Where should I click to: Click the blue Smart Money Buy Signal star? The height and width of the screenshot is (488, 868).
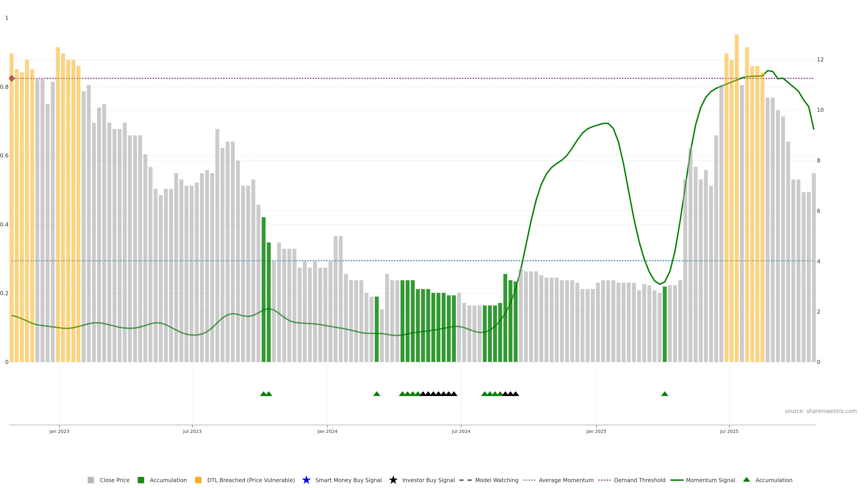306,480
